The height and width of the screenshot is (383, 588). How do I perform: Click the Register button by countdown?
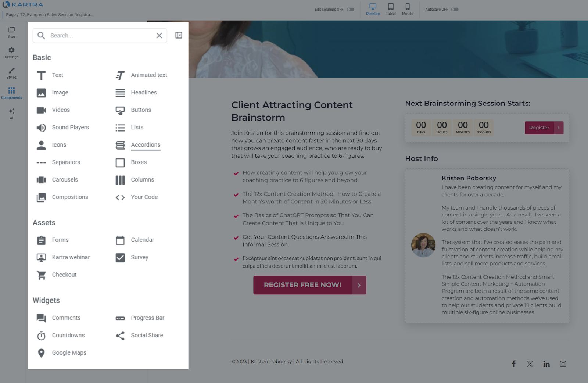(x=544, y=128)
